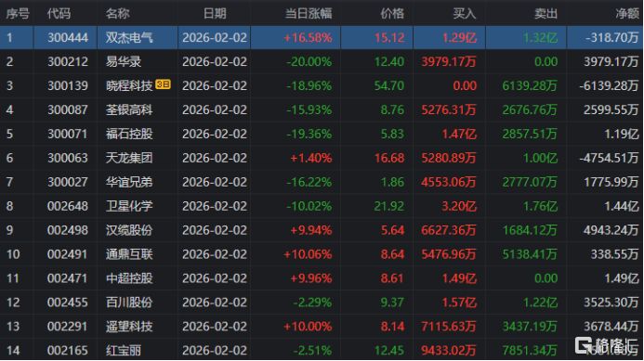Sort by the 卖出 column header
Viewport: 644px width, 361px height.
[545, 14]
